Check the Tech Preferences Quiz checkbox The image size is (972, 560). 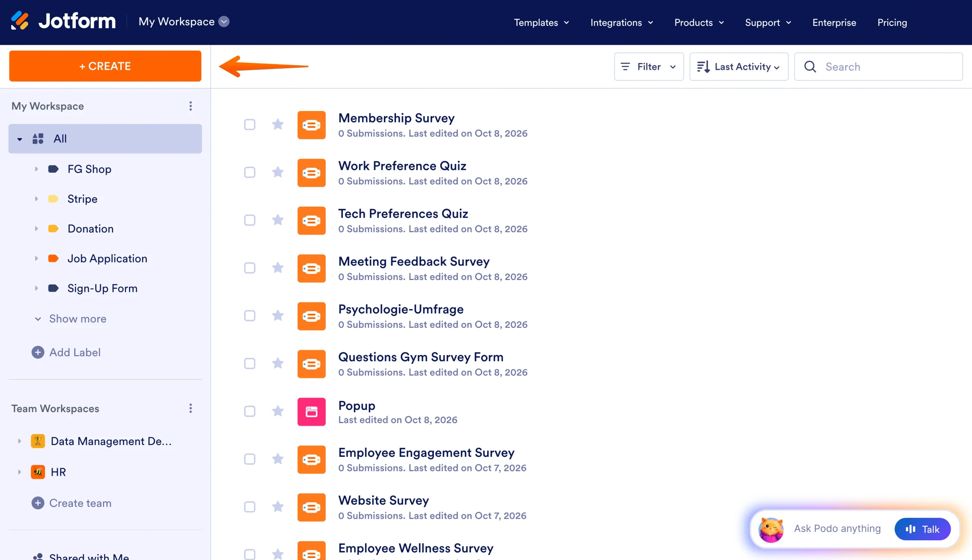(250, 220)
